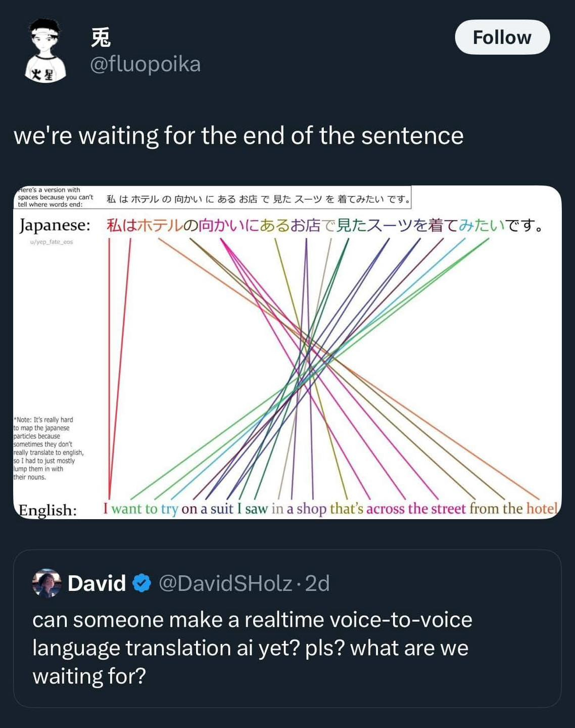
Task: Click the tweet text about waiting for the sentence end
Action: [x=238, y=135]
